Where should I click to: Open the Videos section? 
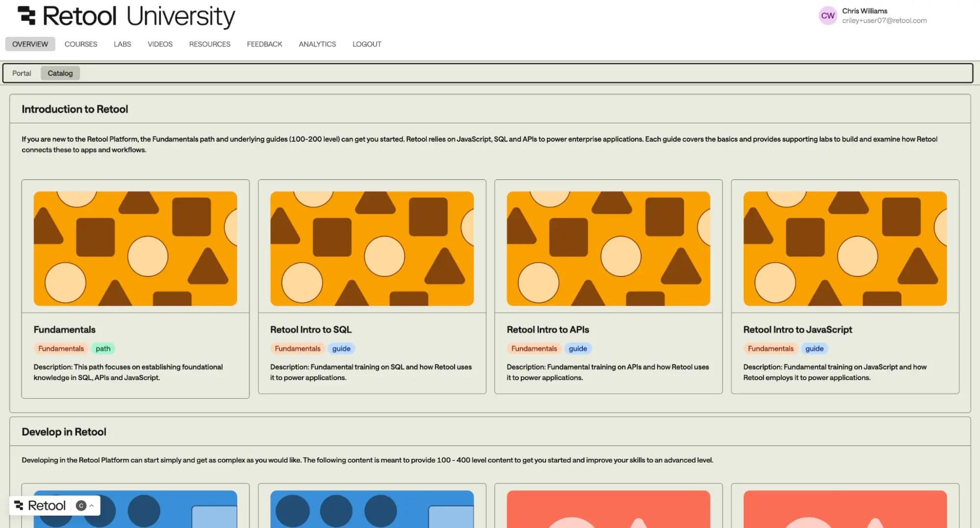(x=160, y=44)
